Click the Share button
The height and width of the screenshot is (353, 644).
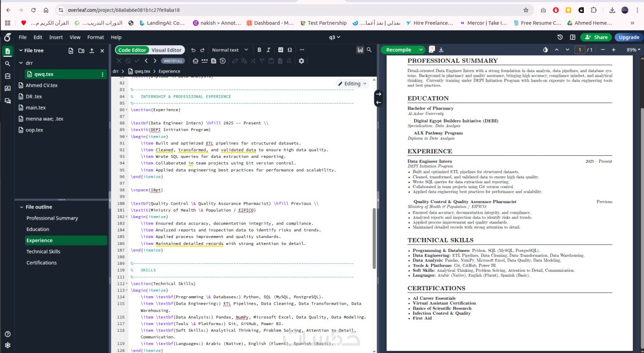(596, 37)
